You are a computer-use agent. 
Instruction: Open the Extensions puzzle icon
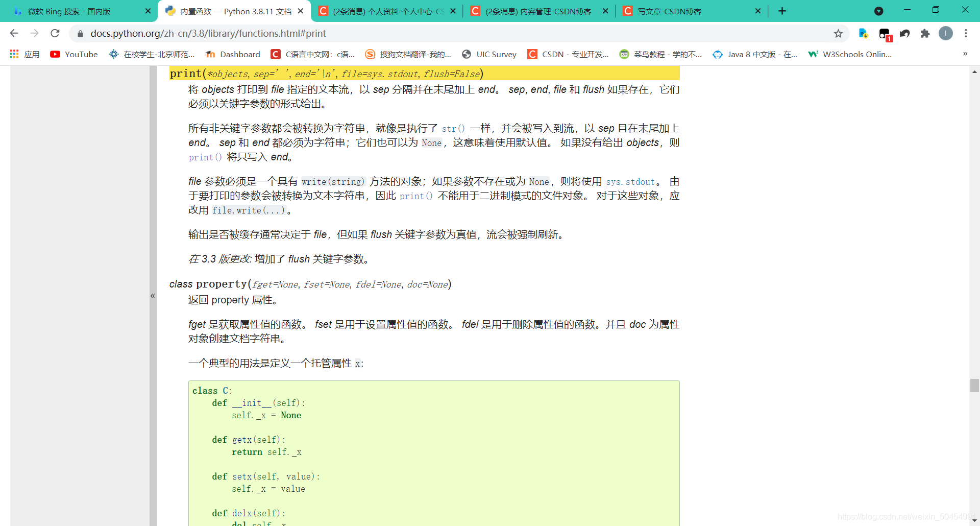pyautogui.click(x=925, y=34)
